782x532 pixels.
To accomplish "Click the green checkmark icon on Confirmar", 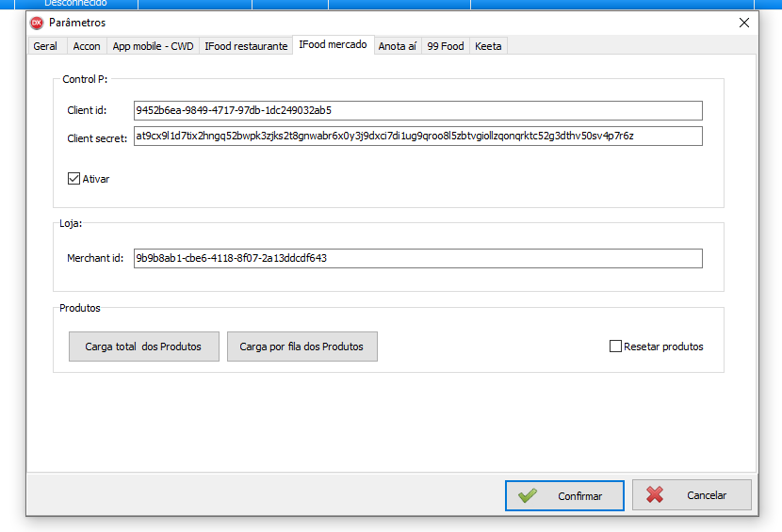I will 528,495.
